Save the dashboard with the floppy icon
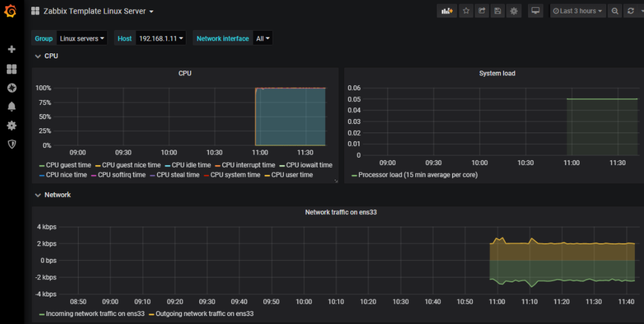644x324 pixels. pyautogui.click(x=498, y=11)
